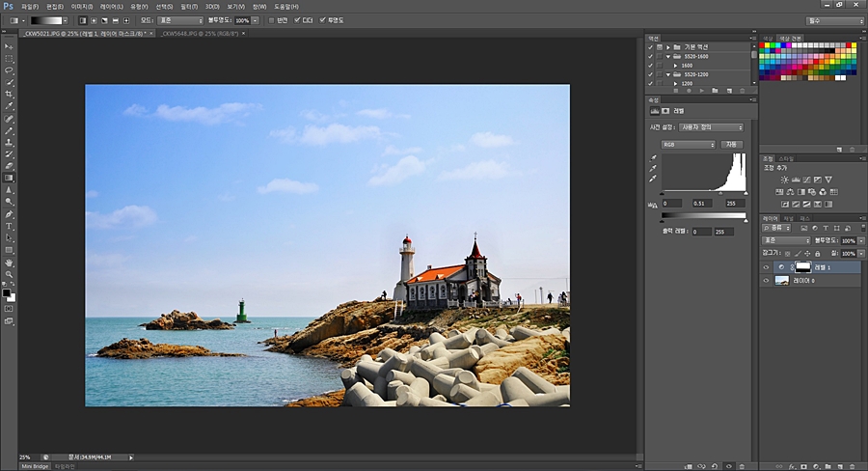The image size is (868, 471).
Task: Hide the 레벨 1 layer
Action: [x=767, y=267]
